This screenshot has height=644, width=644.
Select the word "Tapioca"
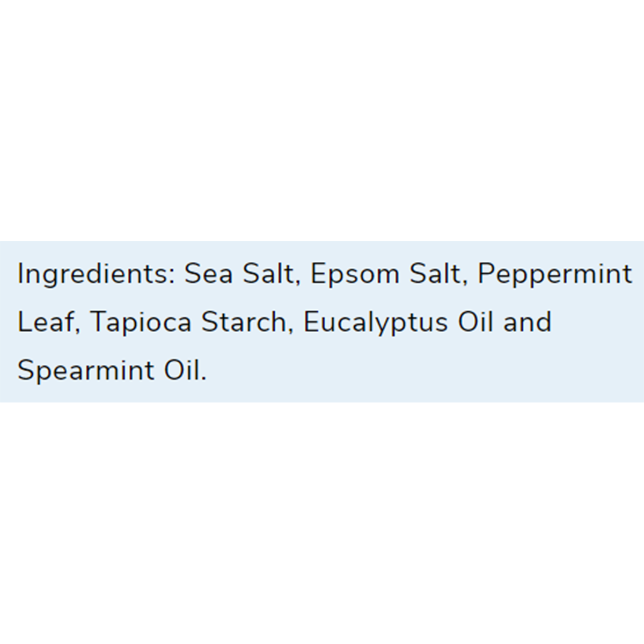(141, 323)
